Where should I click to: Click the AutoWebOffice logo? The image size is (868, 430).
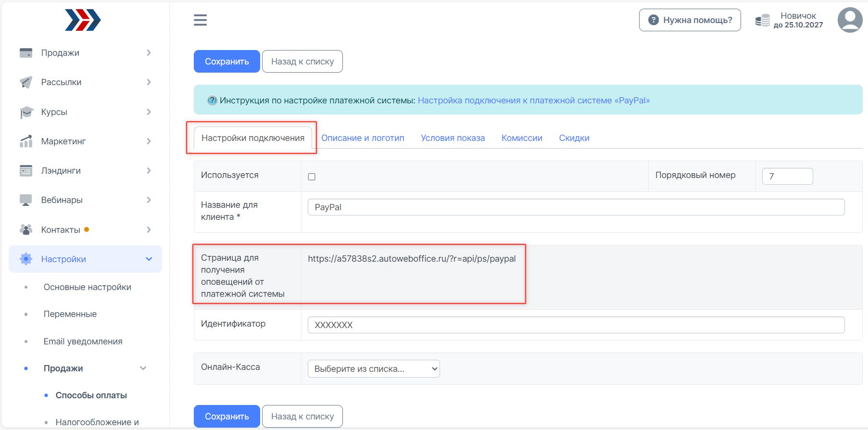click(x=83, y=20)
